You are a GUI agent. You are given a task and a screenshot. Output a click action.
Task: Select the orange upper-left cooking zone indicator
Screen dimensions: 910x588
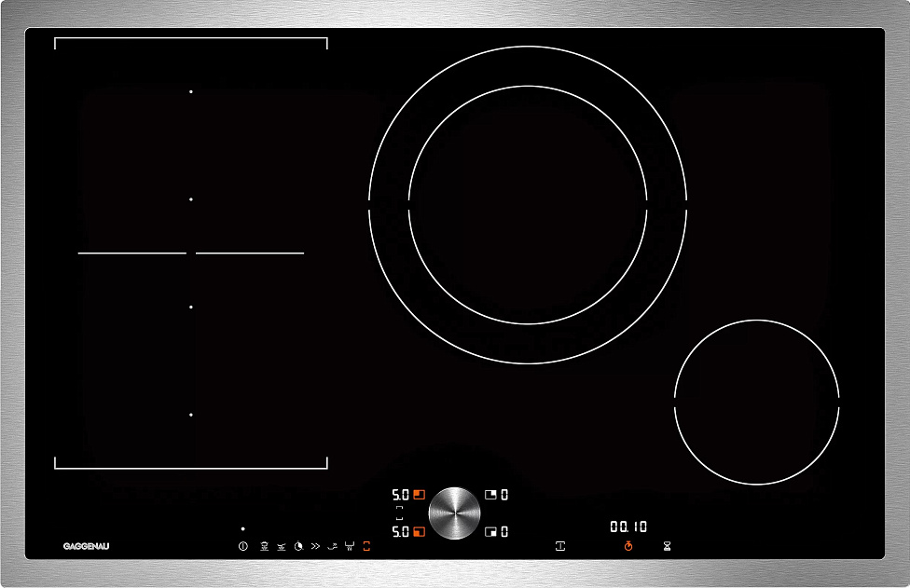pos(419,495)
